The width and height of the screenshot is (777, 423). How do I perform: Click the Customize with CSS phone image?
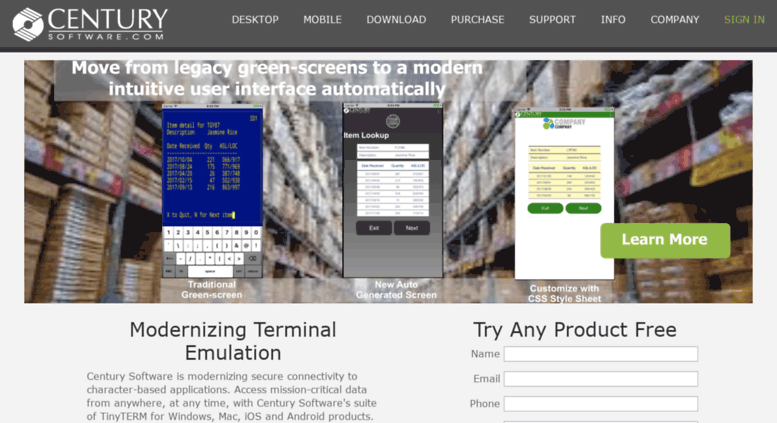tap(564, 193)
